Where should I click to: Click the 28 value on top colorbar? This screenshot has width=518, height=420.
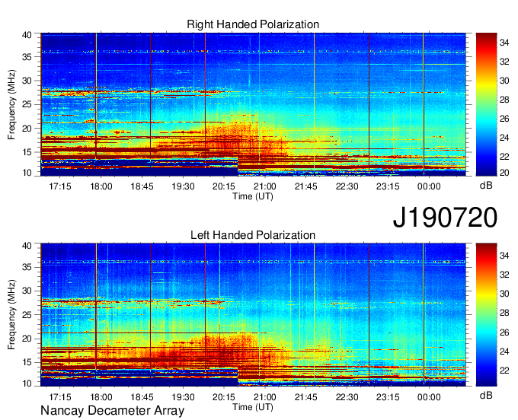tap(504, 100)
